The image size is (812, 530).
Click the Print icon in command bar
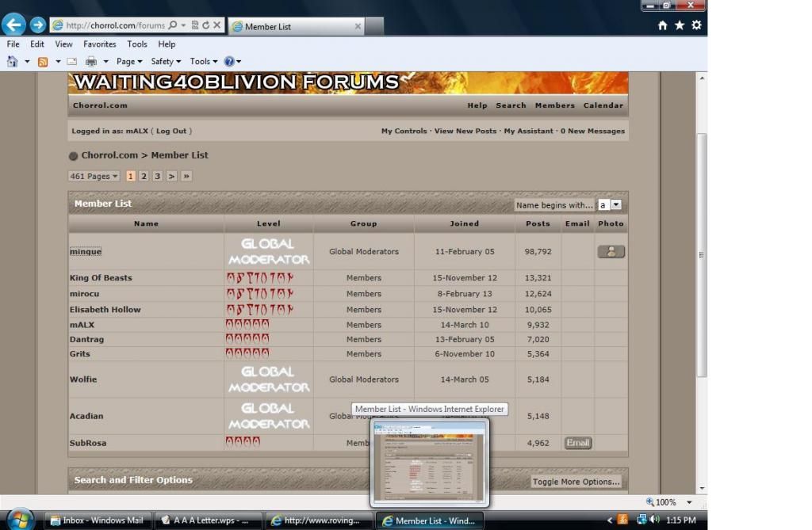[91, 62]
